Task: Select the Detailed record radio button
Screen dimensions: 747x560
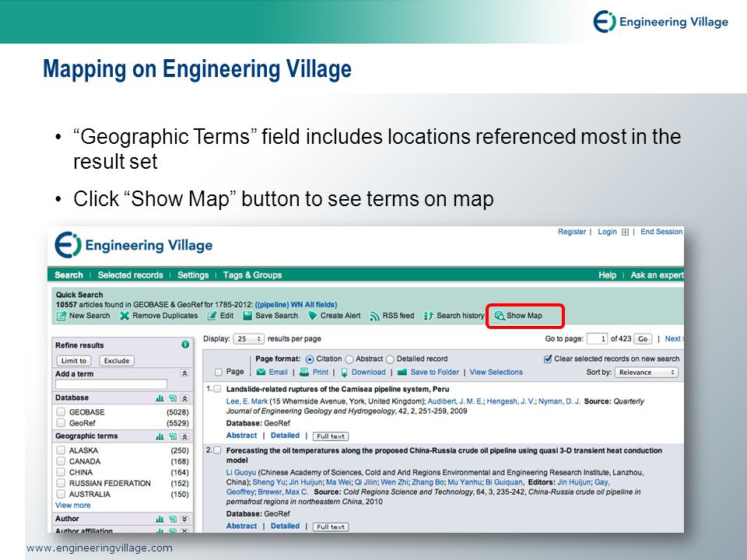Action: tap(390, 359)
